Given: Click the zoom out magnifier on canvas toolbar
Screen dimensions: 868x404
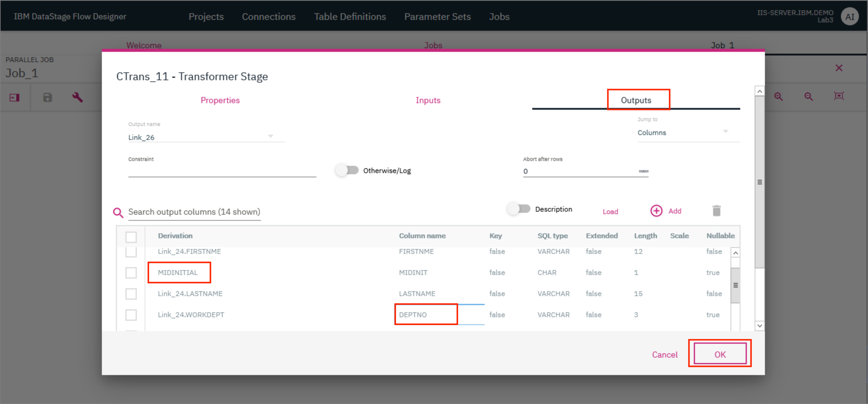Looking at the screenshot, I should pyautogui.click(x=808, y=96).
